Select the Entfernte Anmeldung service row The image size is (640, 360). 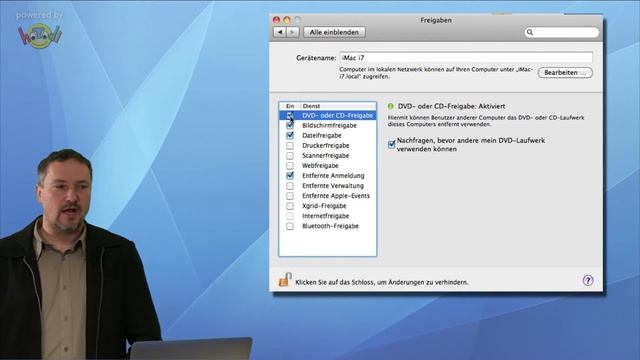tap(327, 176)
